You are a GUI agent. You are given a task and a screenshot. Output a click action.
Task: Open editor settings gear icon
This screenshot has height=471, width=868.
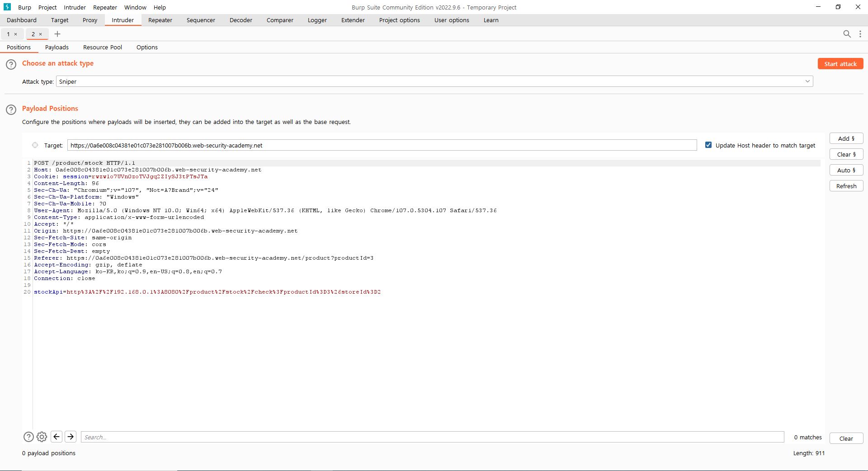click(42, 437)
